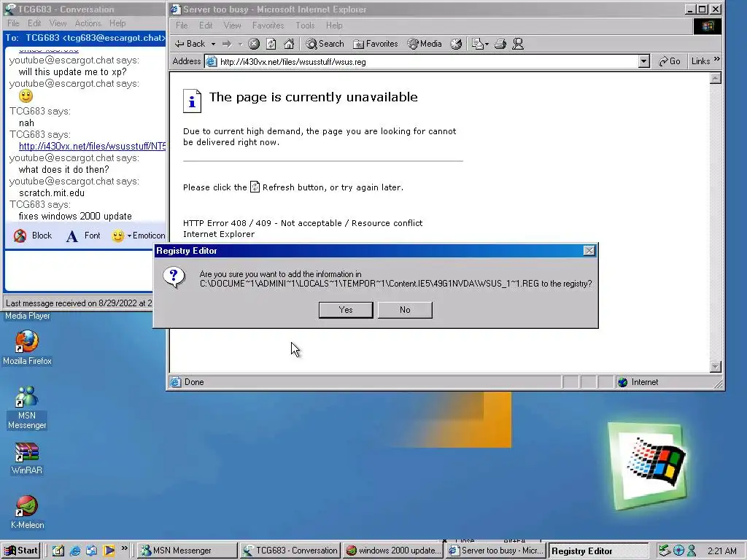The height and width of the screenshot is (560, 747).
Task: Open the Back history dropdown arrow
Action: [x=213, y=44]
